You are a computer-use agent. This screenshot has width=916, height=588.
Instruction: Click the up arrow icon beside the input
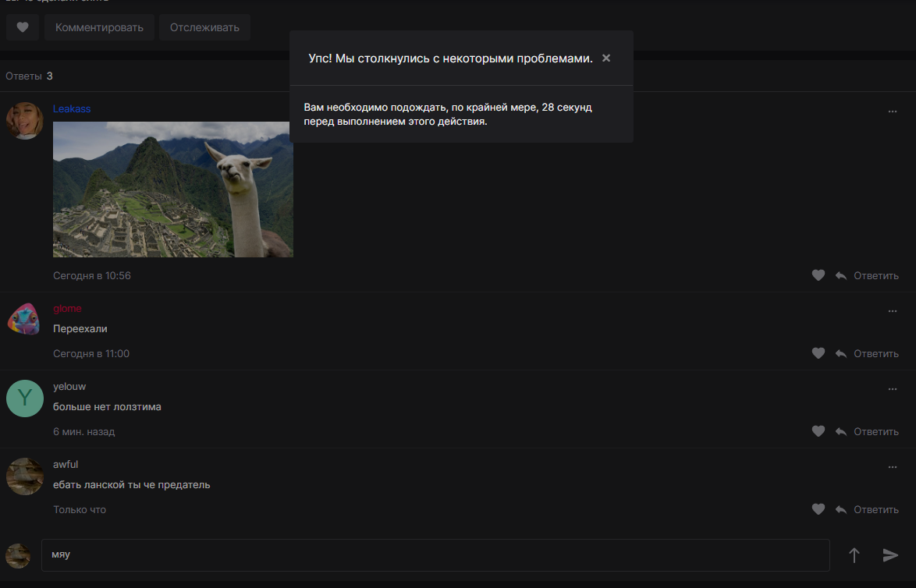pos(854,555)
